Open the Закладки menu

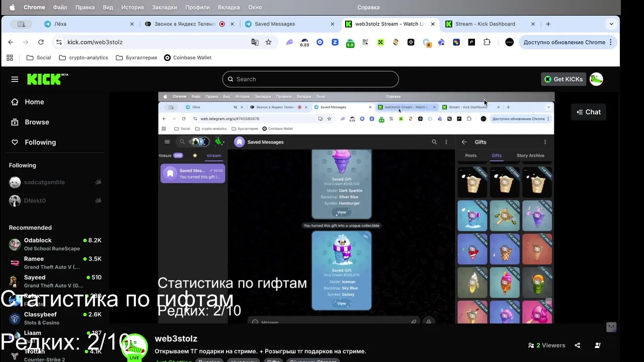(x=164, y=8)
